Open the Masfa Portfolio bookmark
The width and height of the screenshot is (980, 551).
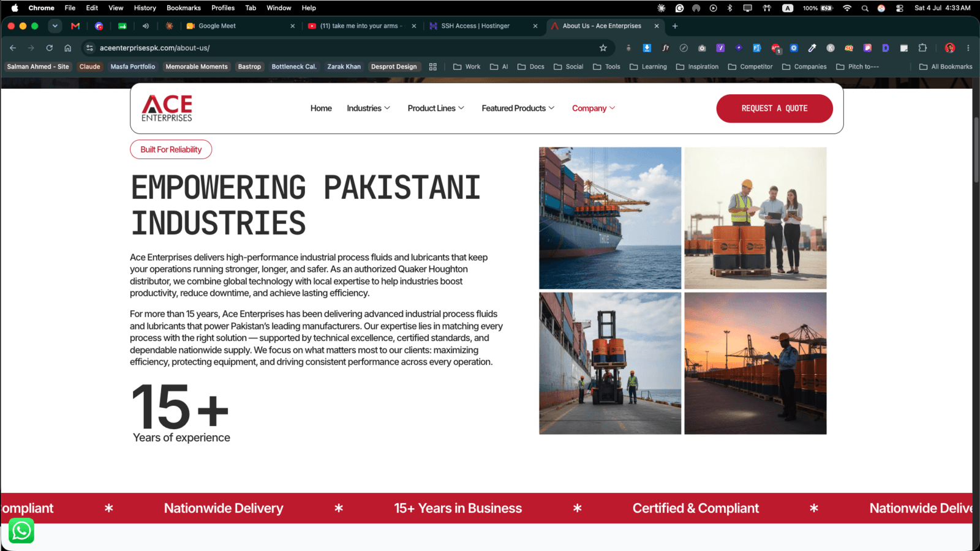(133, 67)
